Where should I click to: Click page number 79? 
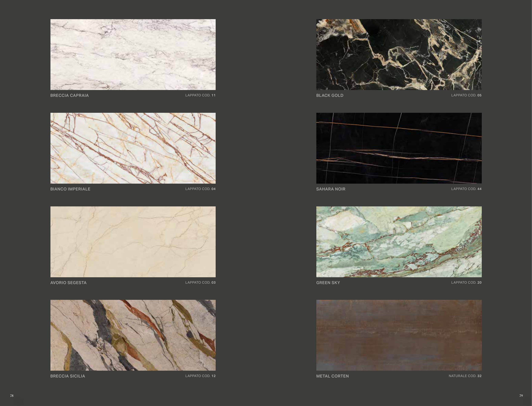point(521,396)
